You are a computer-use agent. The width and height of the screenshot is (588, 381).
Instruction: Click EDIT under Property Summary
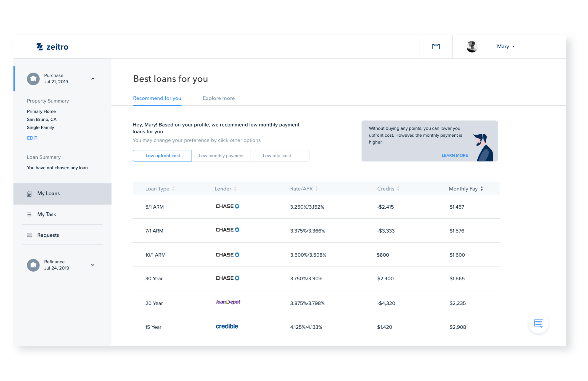click(32, 138)
